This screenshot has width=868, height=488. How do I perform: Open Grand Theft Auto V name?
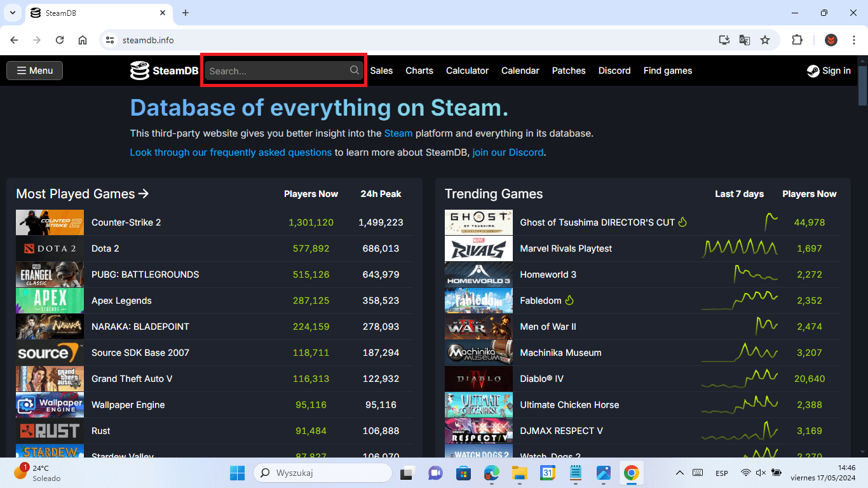pyautogui.click(x=132, y=379)
